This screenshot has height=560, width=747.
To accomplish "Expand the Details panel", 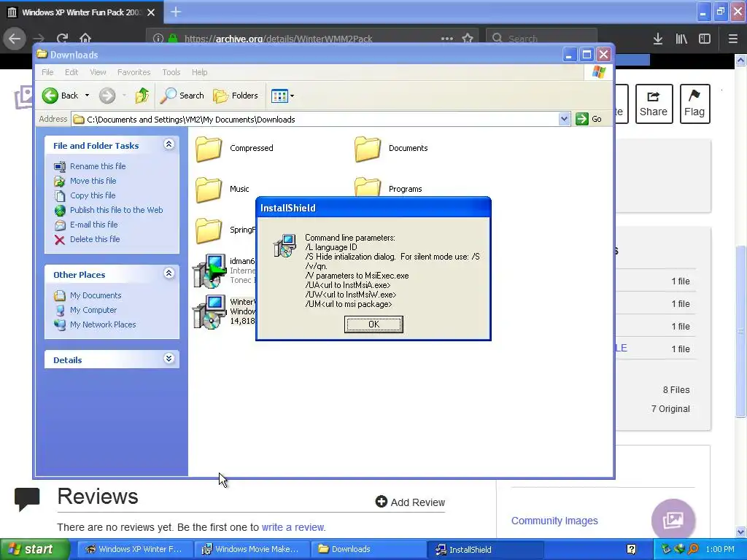I will click(169, 359).
